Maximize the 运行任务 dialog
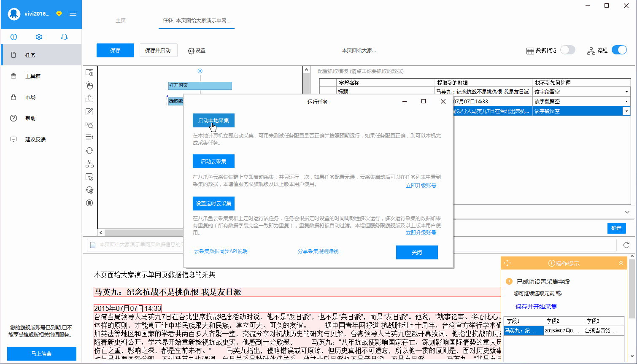The image size is (637, 364). 424,101
